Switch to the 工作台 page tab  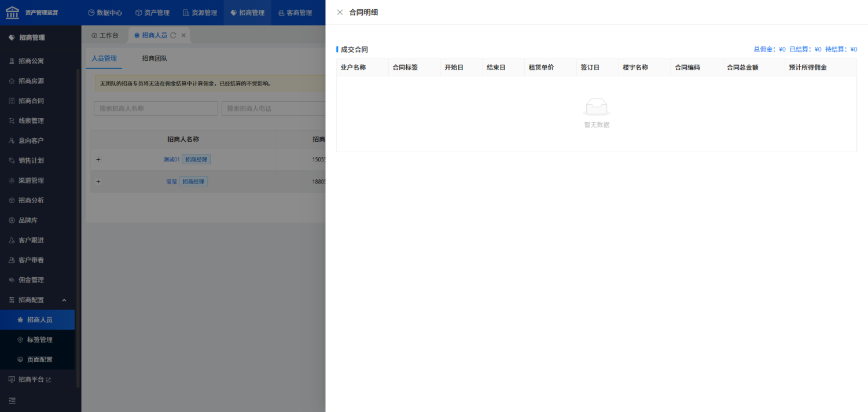(105, 35)
